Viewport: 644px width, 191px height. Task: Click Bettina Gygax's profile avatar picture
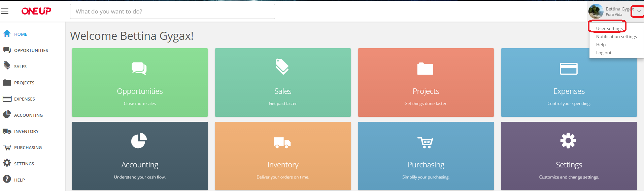(596, 11)
